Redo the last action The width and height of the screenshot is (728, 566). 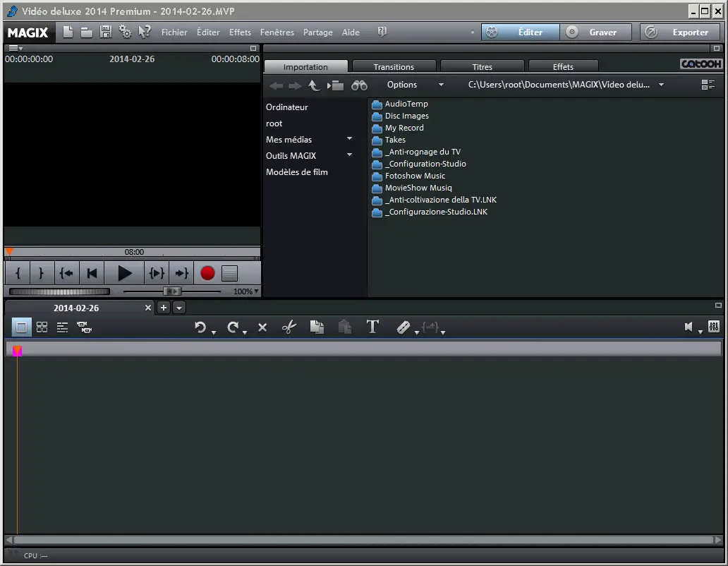click(233, 327)
